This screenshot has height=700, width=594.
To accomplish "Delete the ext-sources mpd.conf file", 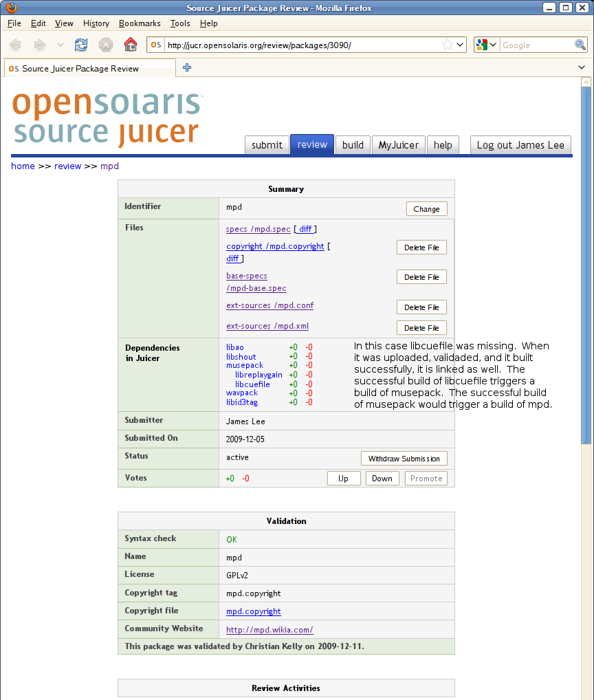I will click(421, 307).
